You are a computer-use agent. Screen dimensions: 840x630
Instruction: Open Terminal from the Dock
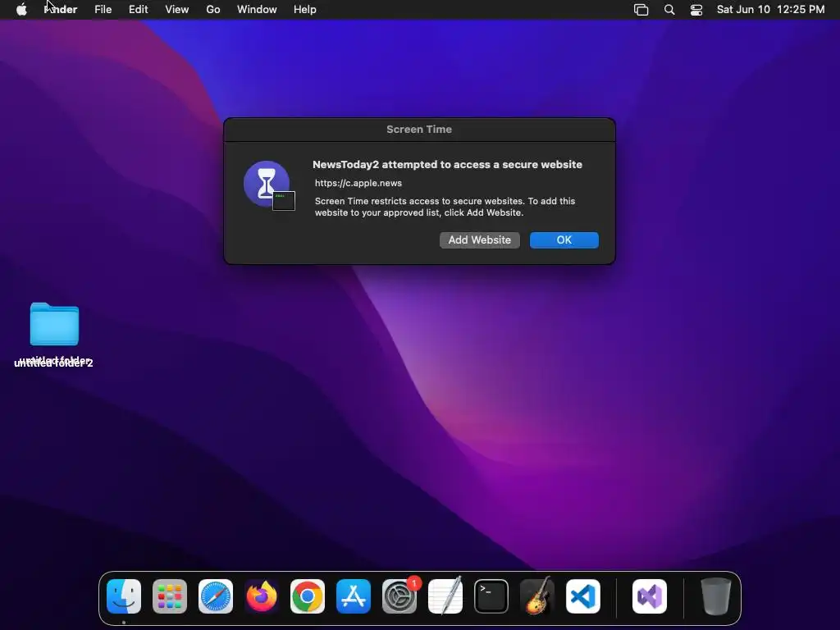tap(491, 596)
